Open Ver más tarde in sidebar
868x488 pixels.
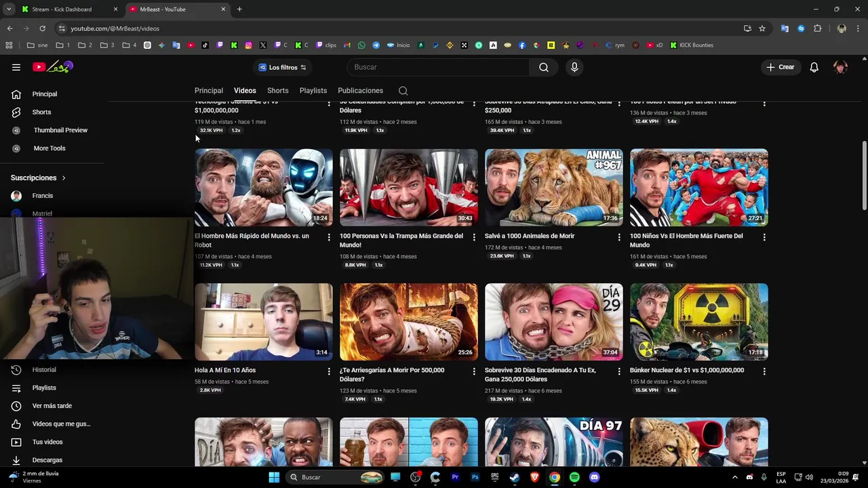(x=53, y=406)
